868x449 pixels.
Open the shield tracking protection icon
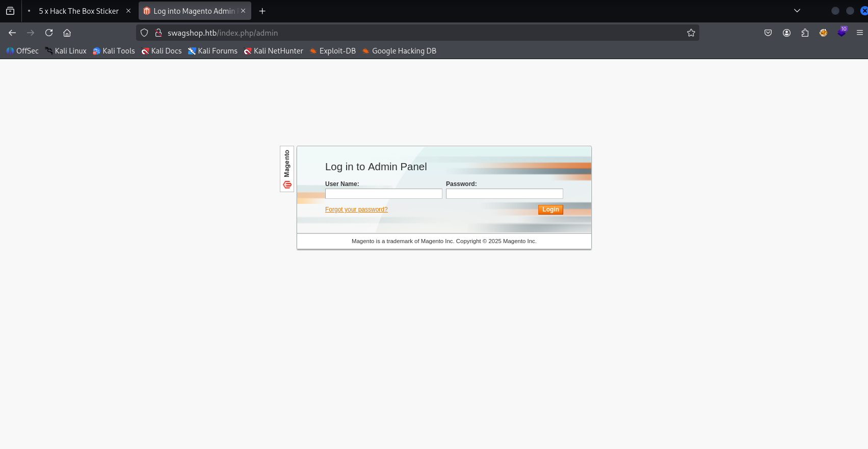click(144, 33)
